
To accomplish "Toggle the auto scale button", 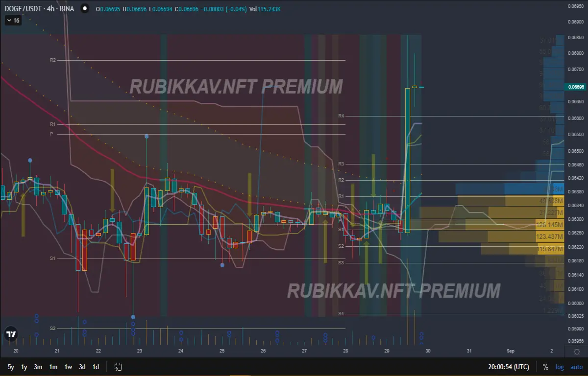I will click(x=576, y=367).
